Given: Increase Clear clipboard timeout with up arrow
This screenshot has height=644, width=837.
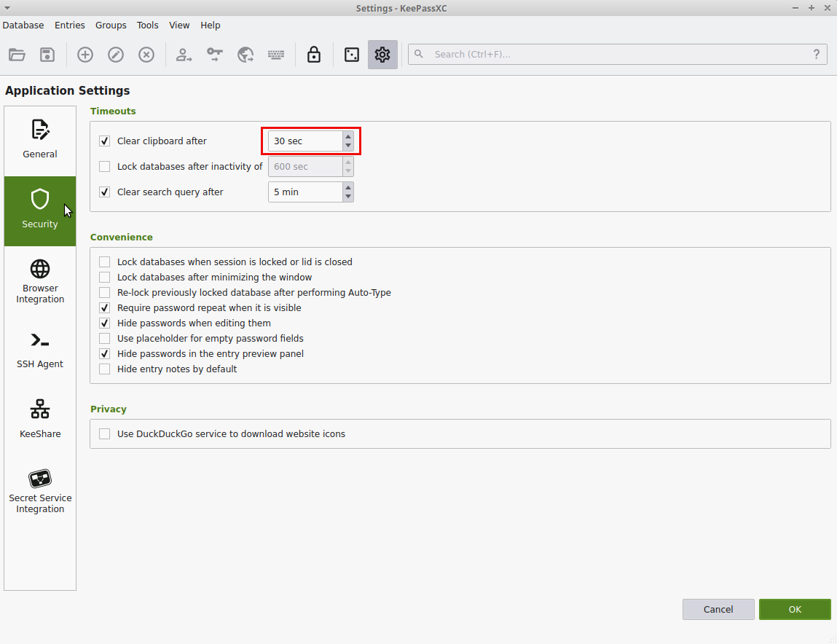Looking at the screenshot, I should [x=348, y=136].
